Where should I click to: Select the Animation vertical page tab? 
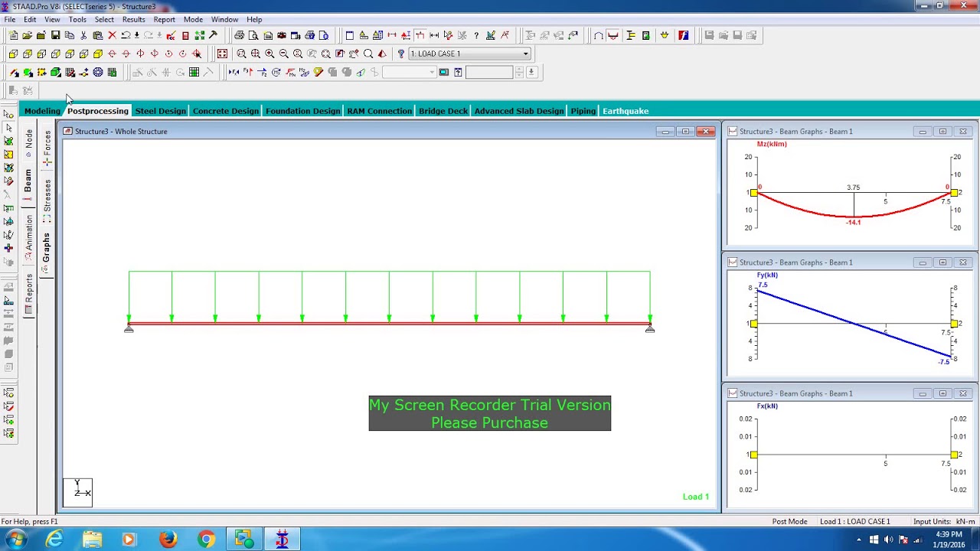pos(28,236)
